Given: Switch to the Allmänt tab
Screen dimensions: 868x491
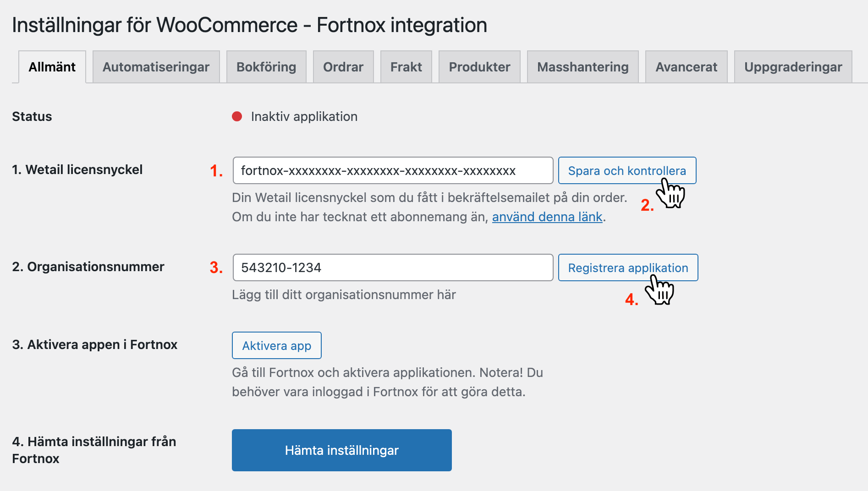Looking at the screenshot, I should pos(52,67).
